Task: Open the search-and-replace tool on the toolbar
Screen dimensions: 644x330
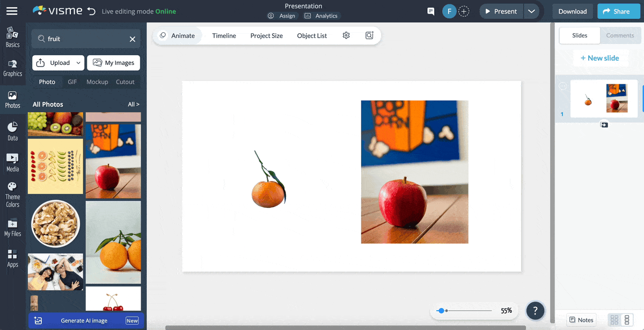Action: (x=369, y=35)
